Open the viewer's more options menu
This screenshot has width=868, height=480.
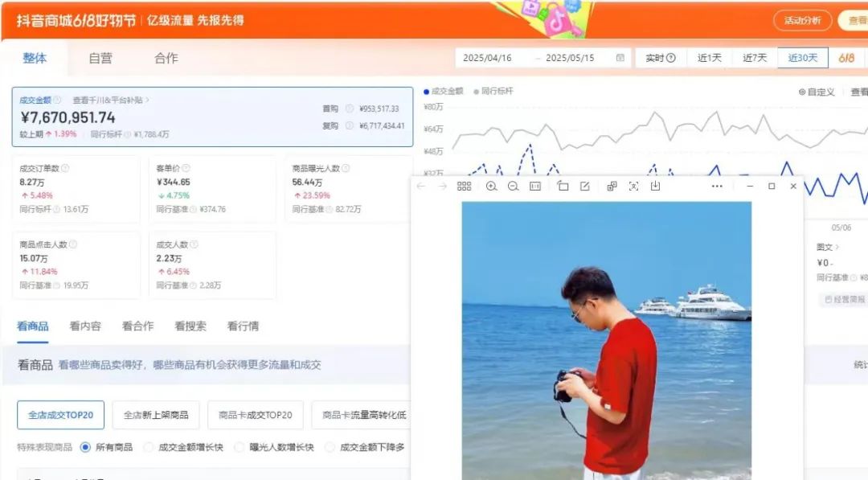[x=717, y=186]
